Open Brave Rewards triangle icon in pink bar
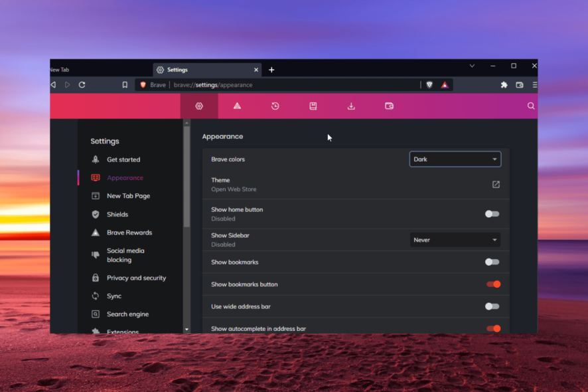The height and width of the screenshot is (392, 588). point(237,106)
